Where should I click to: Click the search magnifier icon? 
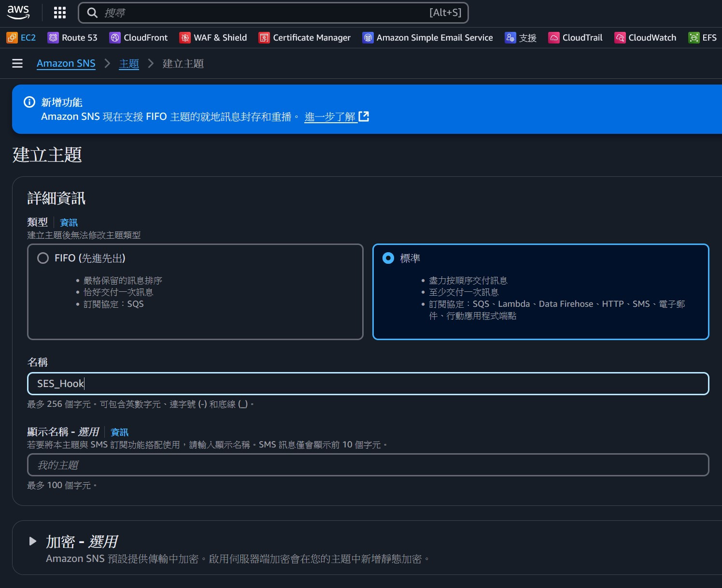click(x=92, y=13)
